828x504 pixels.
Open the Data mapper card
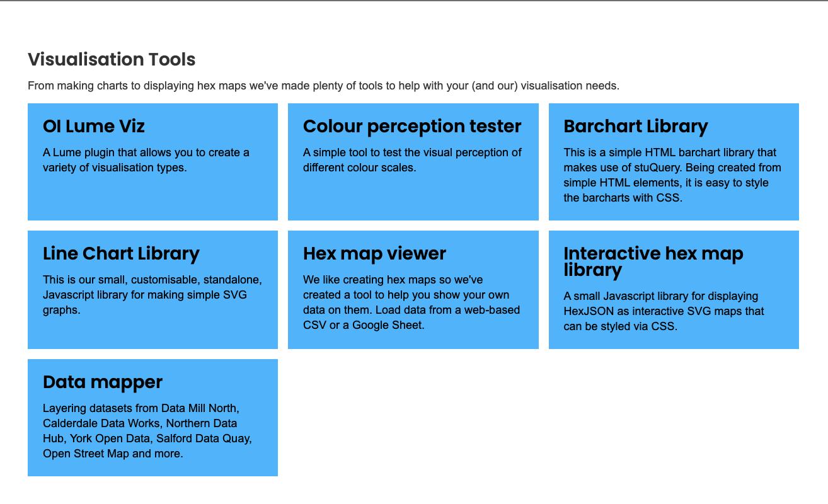coord(152,418)
